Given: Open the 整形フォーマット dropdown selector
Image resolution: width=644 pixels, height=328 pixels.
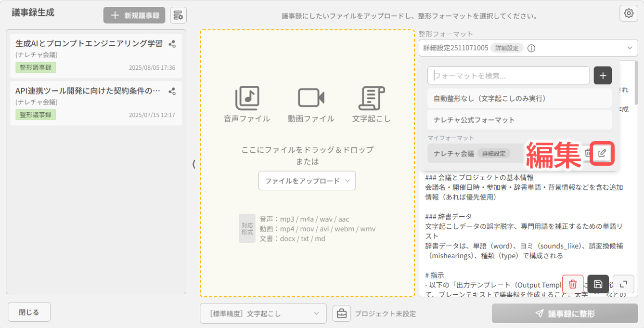Looking at the screenshot, I should tap(528, 48).
